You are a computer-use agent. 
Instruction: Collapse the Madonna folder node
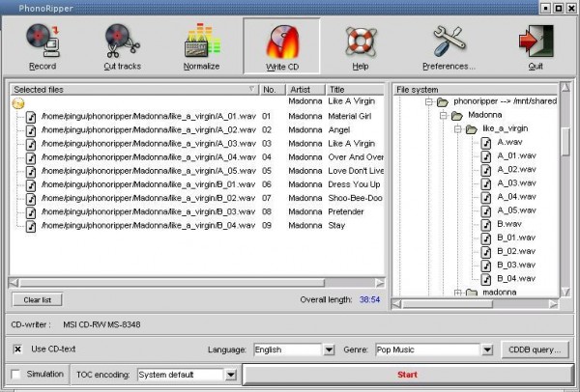(443, 115)
